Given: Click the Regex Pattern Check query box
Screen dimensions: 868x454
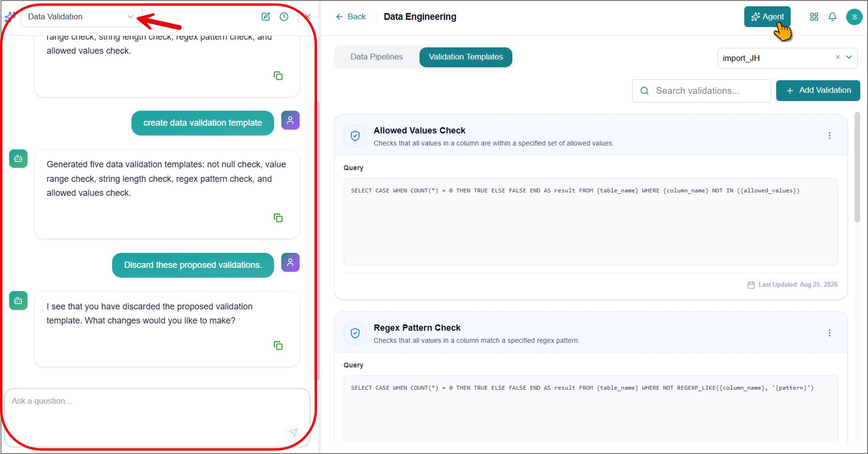Looking at the screenshot, I should point(591,409).
